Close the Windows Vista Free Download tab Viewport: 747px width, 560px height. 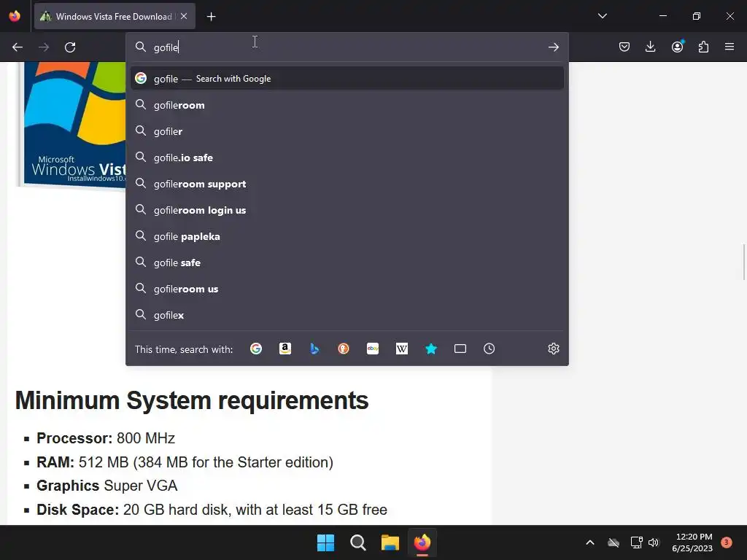(184, 16)
